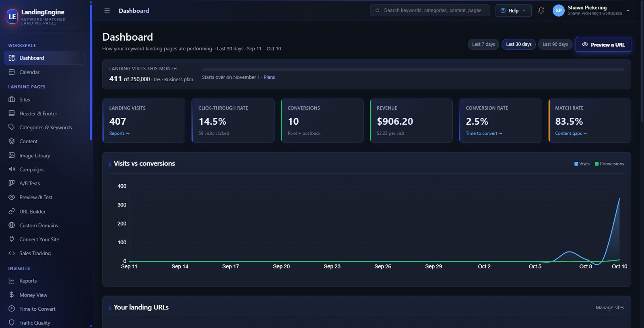
Task: Go to Sites in the sidebar
Action: [x=44, y=99]
